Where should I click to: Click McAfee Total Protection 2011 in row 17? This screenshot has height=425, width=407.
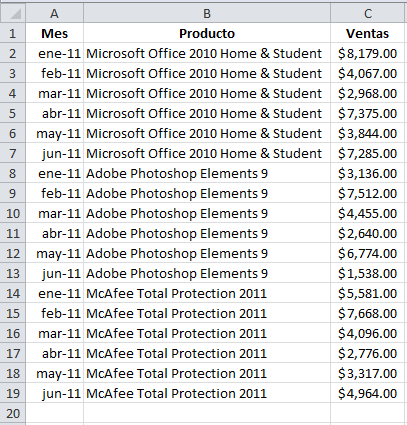pos(207,353)
